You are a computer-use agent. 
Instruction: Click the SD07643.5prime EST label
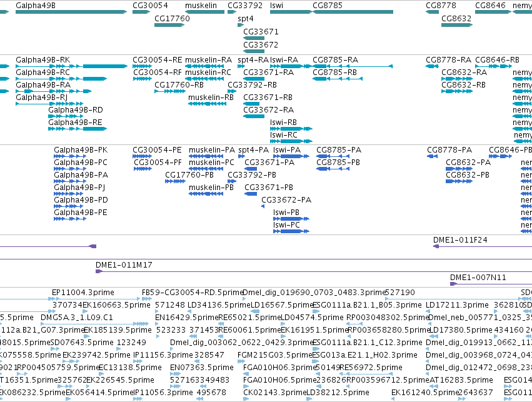point(81,343)
